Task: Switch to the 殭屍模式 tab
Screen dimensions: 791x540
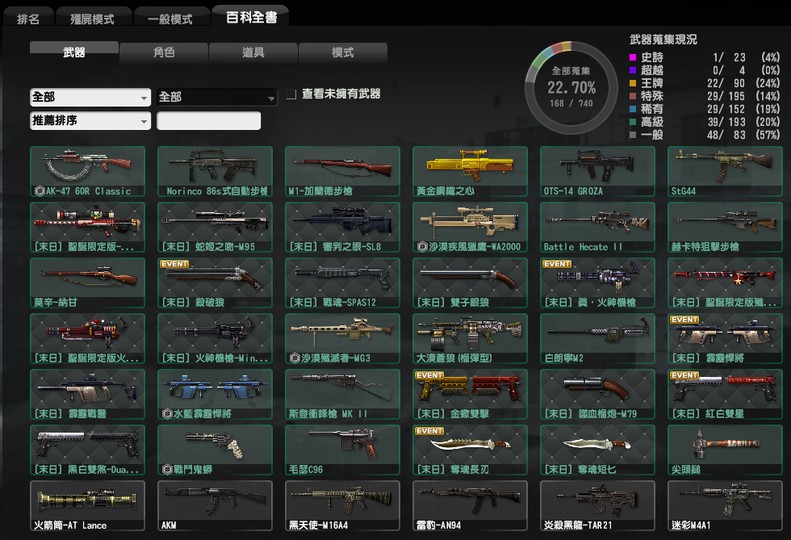Action: [x=93, y=19]
